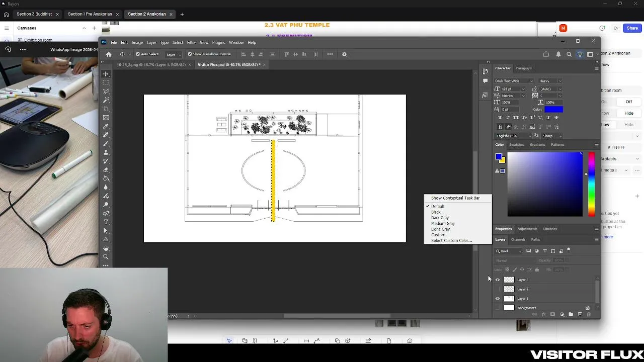This screenshot has height=362, width=644.
Task: Toggle Show Transform Controls checkbox
Action: coord(190,54)
